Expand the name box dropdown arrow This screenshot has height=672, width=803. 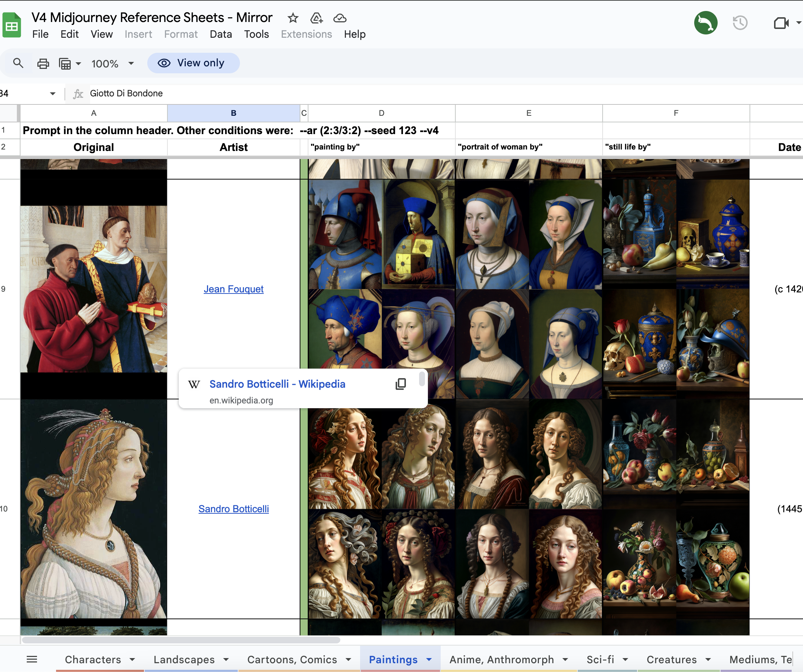53,94
